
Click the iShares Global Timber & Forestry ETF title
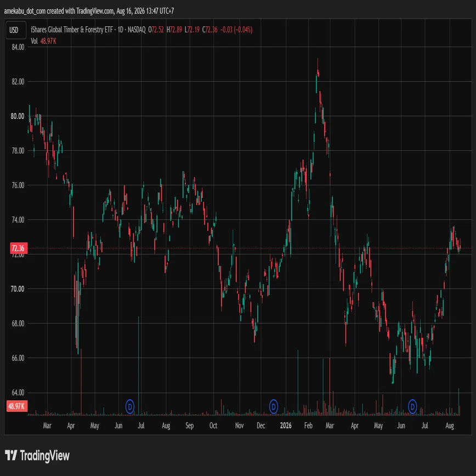(x=72, y=30)
